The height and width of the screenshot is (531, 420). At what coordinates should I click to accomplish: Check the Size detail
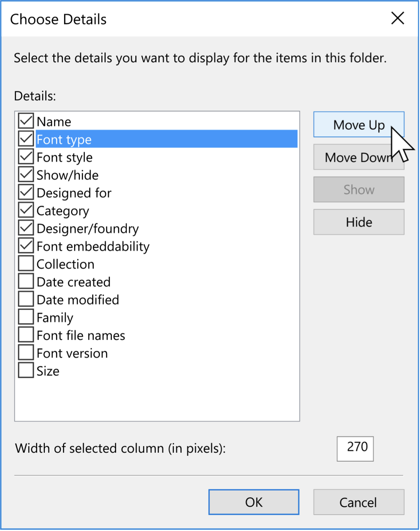[x=25, y=370]
